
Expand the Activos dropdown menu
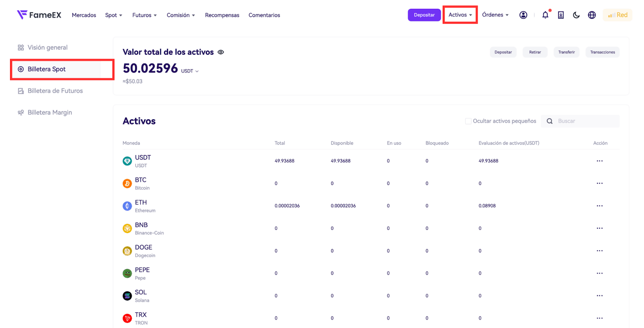[x=460, y=15]
